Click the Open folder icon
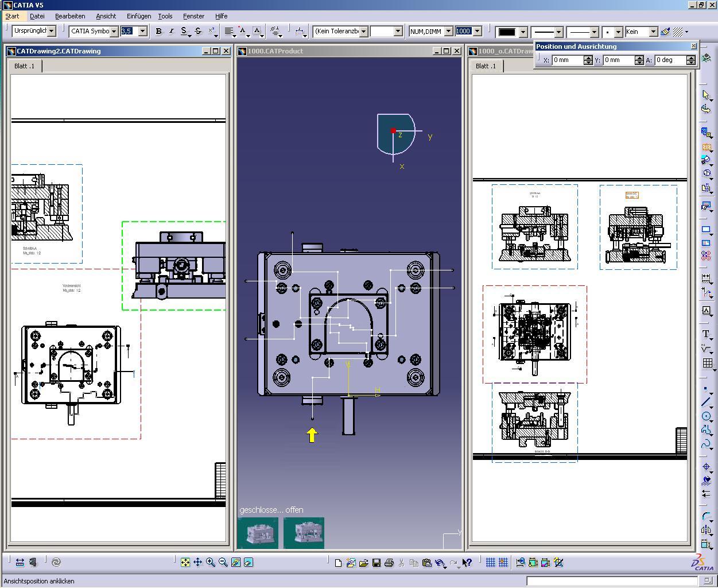 coord(363,563)
